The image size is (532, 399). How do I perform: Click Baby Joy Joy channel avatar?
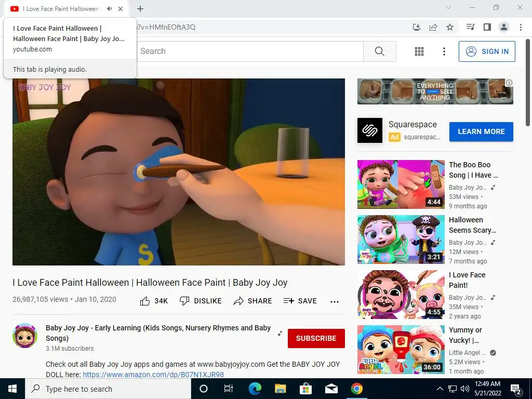[x=25, y=336]
